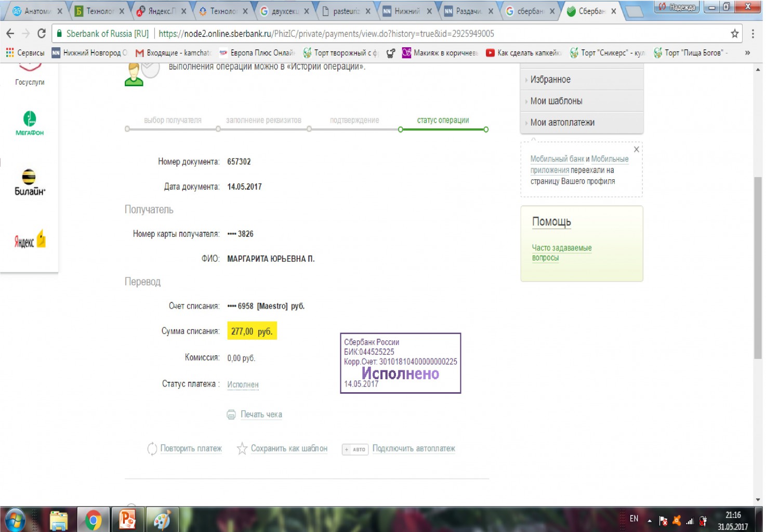Show hidden system tray icons

point(650,520)
